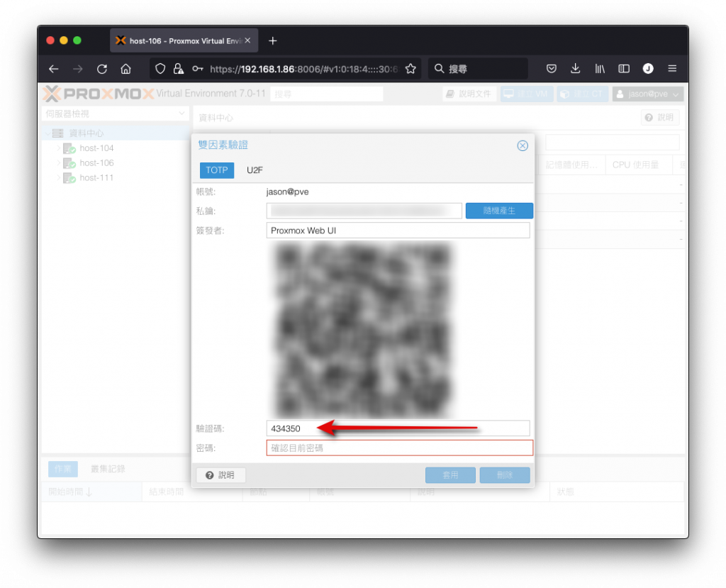Click the browser forward arrow

tap(78, 69)
